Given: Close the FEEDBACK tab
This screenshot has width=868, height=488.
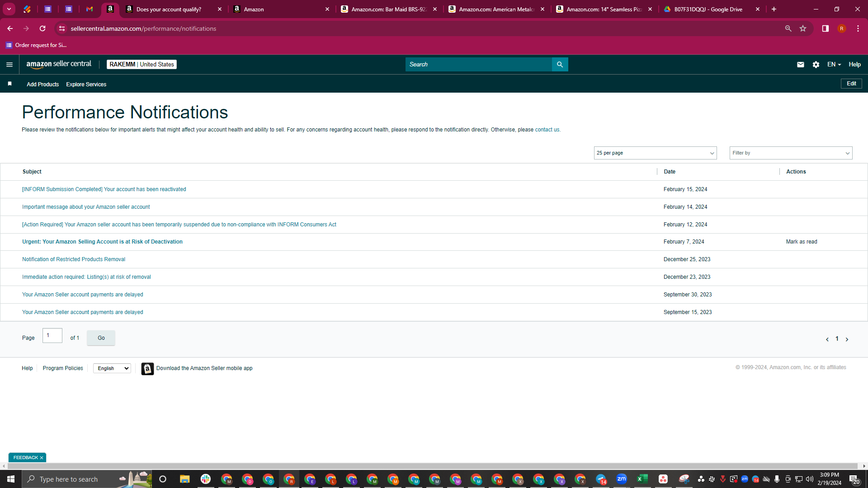Looking at the screenshot, I should pyautogui.click(x=42, y=458).
